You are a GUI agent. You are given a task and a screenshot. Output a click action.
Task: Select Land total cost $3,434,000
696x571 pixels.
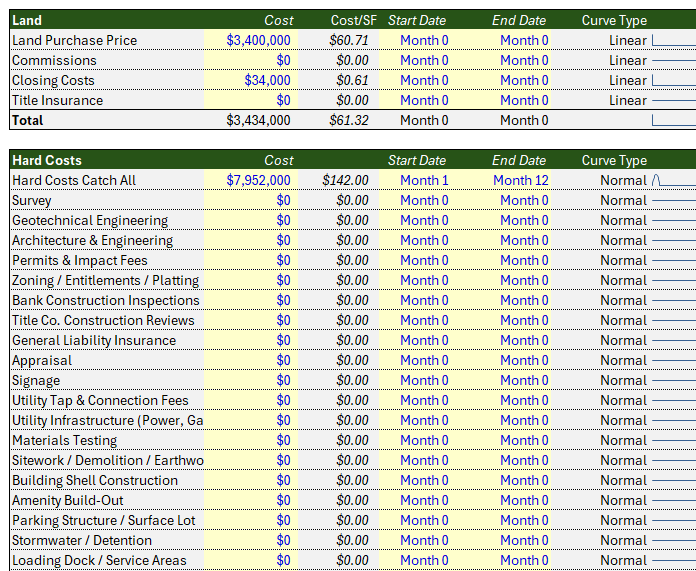[258, 120]
